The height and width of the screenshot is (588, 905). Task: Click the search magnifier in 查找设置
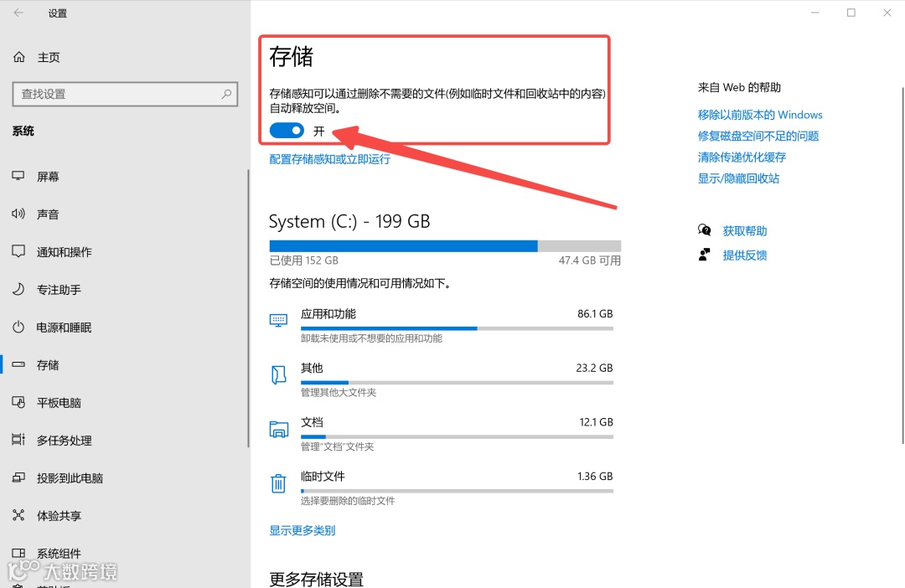tap(227, 94)
